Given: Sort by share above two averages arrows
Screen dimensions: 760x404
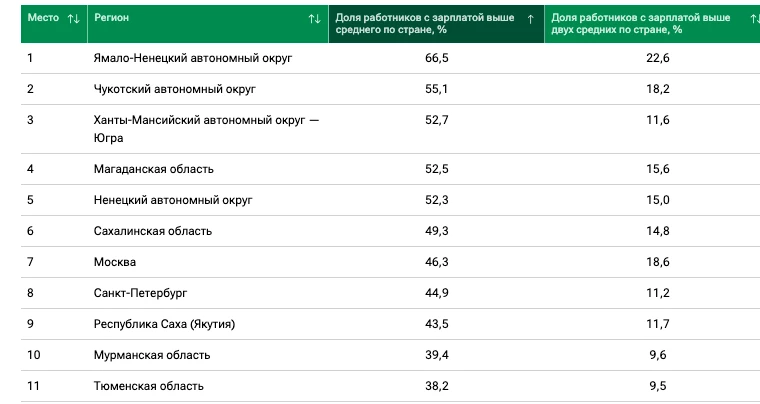Looking at the screenshot, I should click(755, 19).
